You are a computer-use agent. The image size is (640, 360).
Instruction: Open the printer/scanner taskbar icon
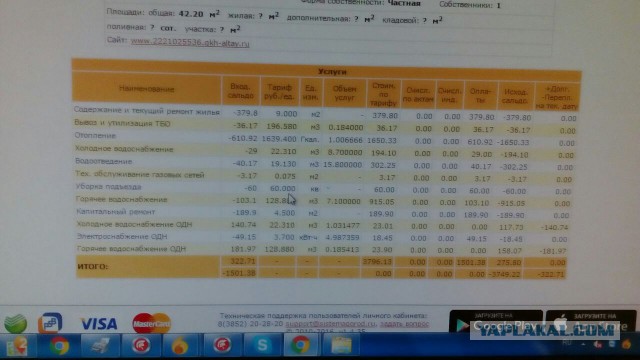click(x=100, y=346)
